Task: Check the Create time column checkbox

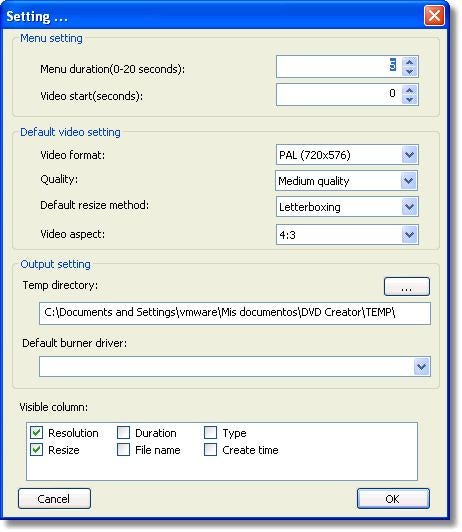Action: click(x=210, y=450)
